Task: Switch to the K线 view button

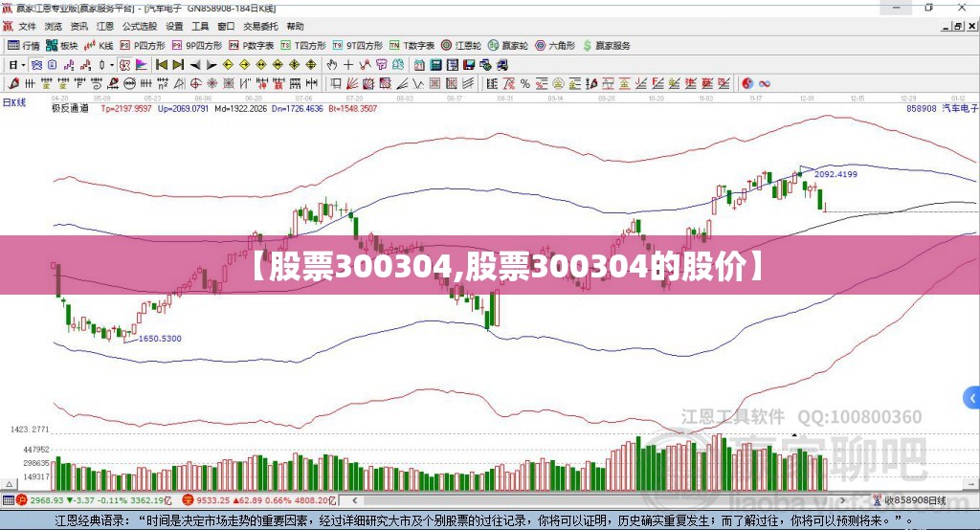Action: (x=99, y=46)
